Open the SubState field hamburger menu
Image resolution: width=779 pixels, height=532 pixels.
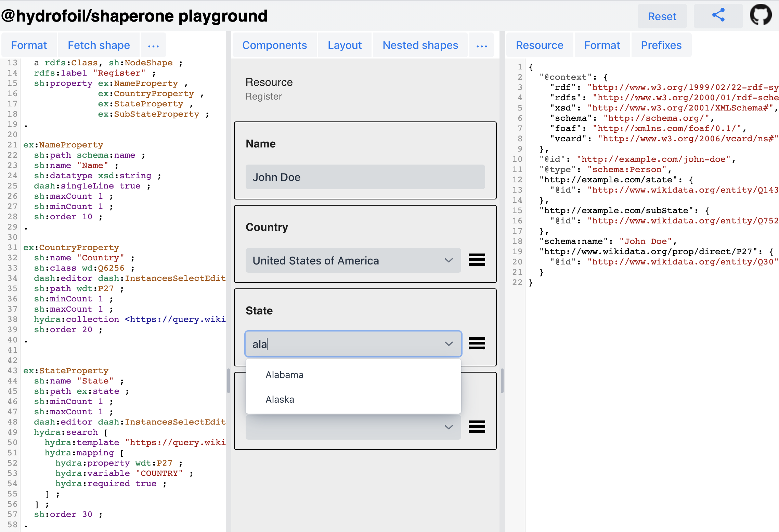coord(477,427)
